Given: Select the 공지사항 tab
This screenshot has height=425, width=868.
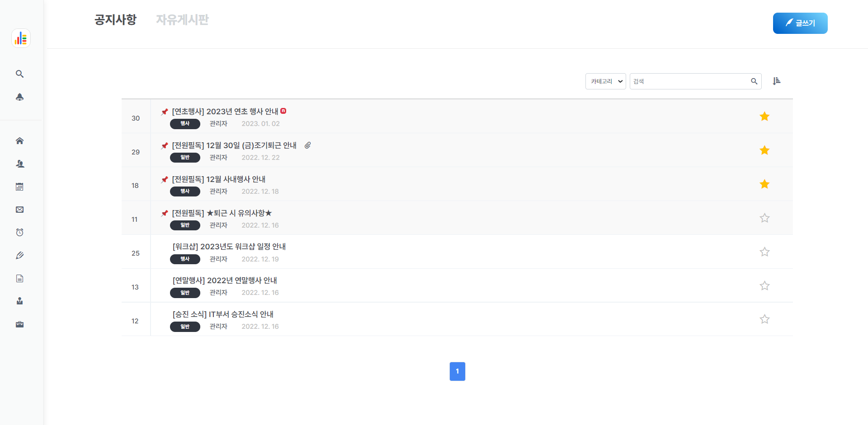Looking at the screenshot, I should 115,20.
